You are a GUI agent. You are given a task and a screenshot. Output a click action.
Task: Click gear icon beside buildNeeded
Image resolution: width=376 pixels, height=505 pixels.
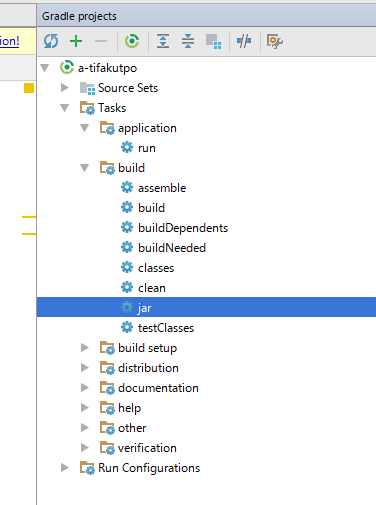click(127, 247)
